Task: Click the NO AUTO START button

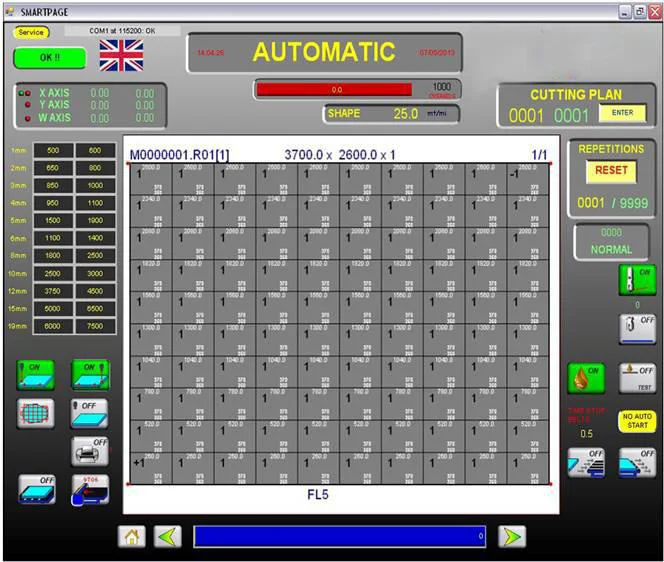Action: 637,421
